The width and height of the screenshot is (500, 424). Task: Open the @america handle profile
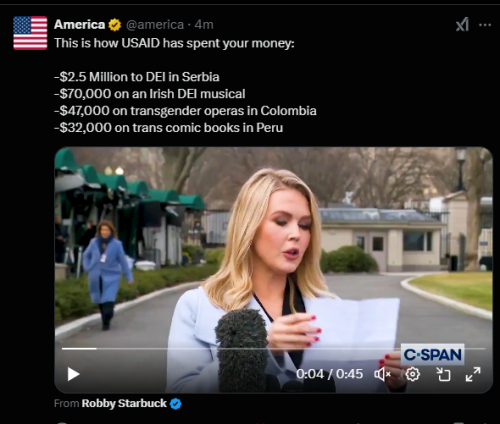[155, 25]
